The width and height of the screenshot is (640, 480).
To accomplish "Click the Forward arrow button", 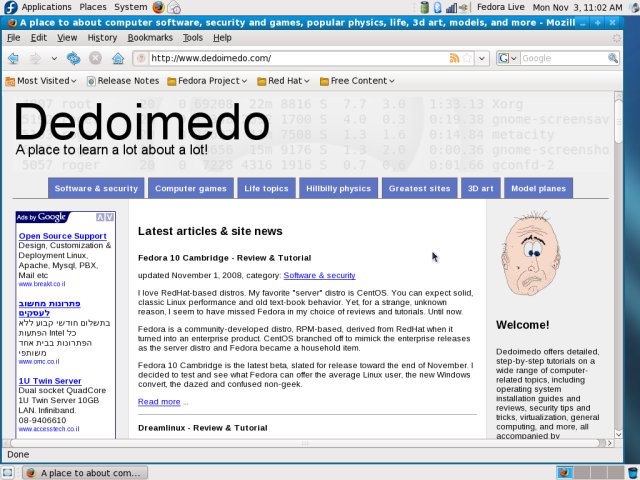I will coord(36,58).
